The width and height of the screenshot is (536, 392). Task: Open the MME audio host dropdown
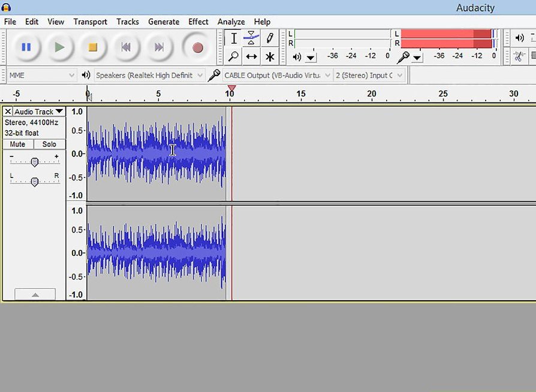[x=41, y=75]
